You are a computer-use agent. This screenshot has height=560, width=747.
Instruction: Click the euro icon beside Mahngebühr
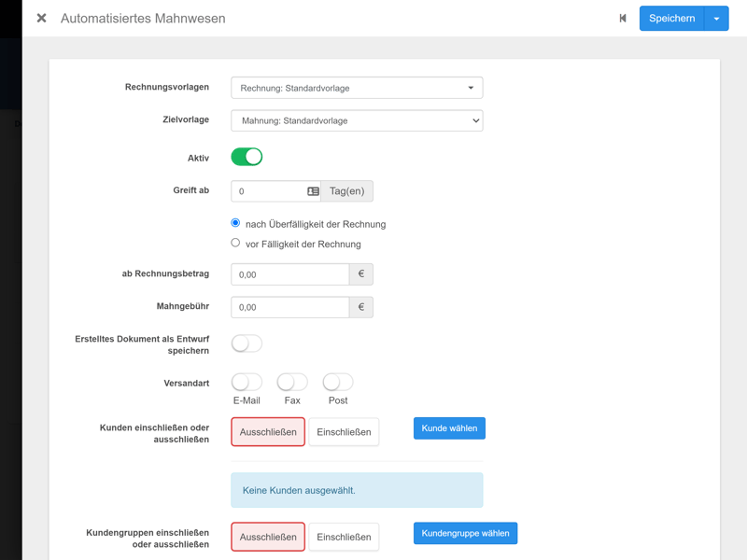coord(361,307)
